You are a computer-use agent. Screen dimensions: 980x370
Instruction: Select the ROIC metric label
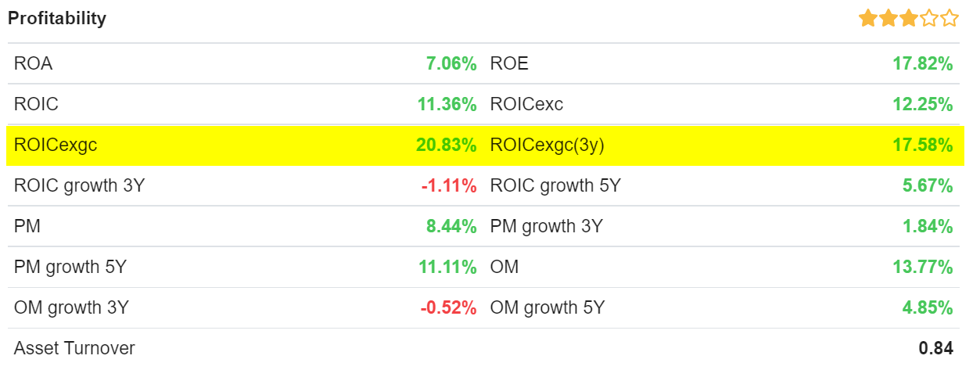(36, 105)
